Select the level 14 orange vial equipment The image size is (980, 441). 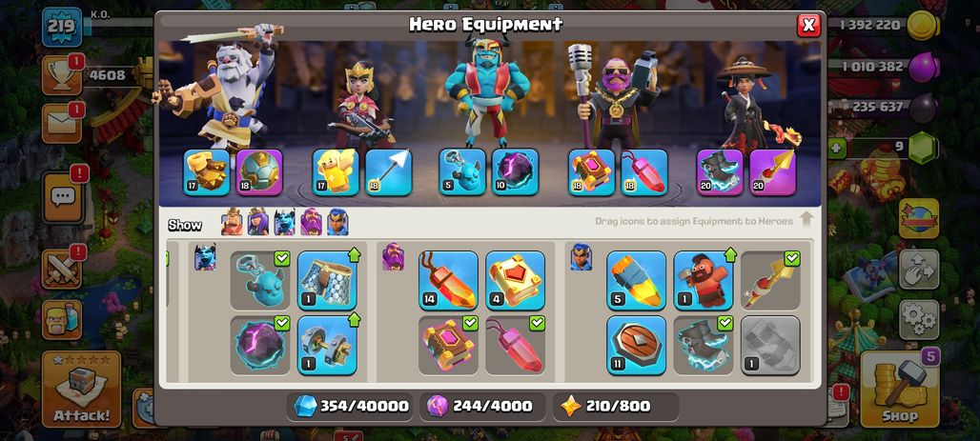point(448,280)
